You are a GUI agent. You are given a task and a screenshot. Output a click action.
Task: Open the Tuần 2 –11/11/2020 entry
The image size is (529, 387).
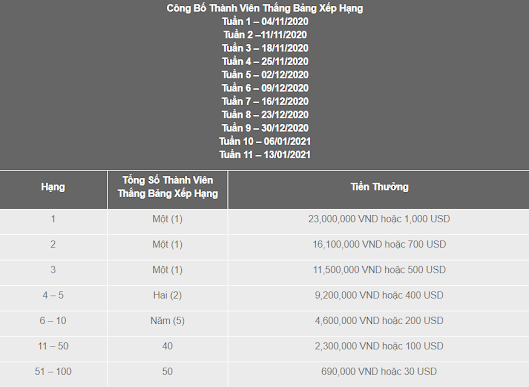pyautogui.click(x=265, y=35)
